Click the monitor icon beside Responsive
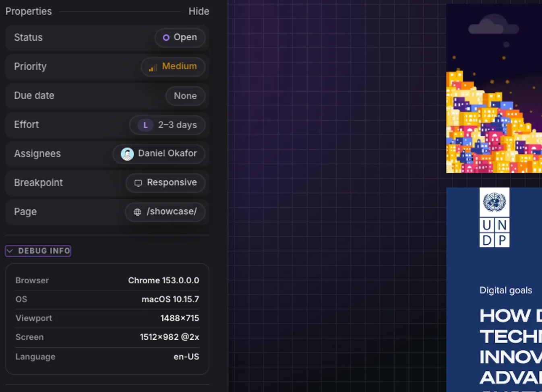Viewport: 542px width, 392px height. point(138,183)
